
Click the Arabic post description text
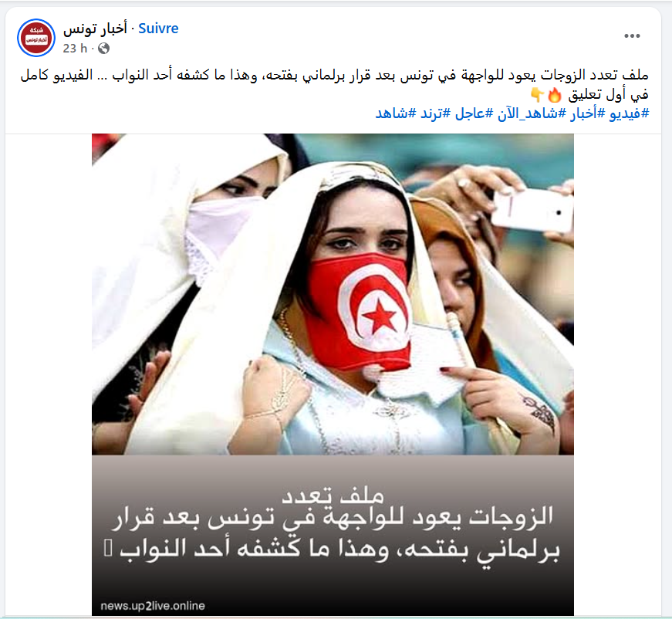point(334,84)
